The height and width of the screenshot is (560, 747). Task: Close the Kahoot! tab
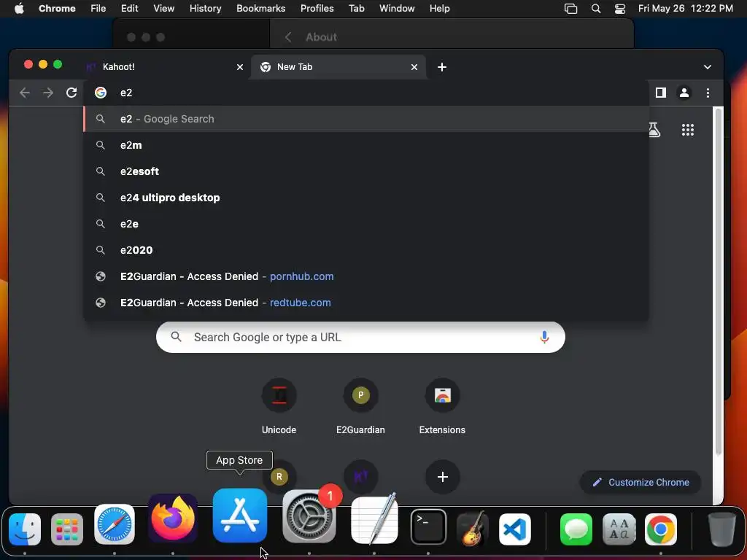coord(240,67)
